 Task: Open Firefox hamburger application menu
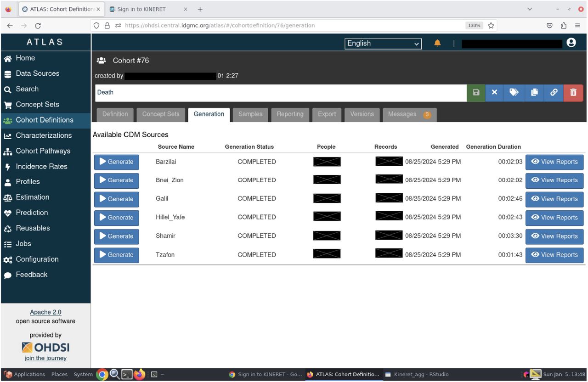(x=577, y=26)
